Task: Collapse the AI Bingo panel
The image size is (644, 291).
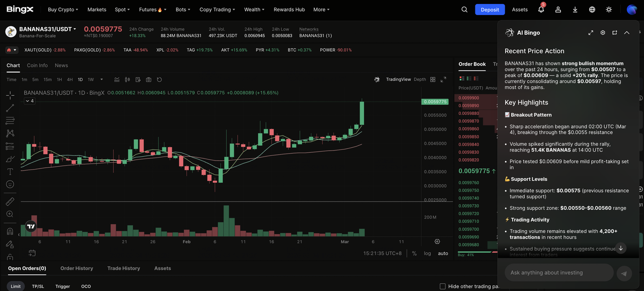Action: (x=627, y=33)
